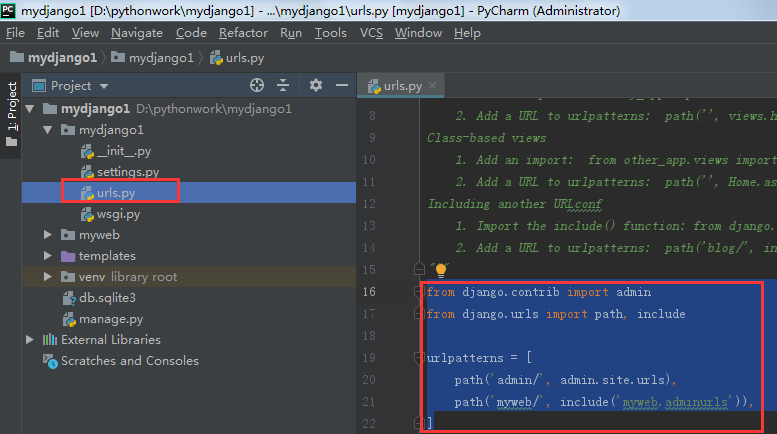Click the mydjango1 project root folder icon
This screenshot has width=777, height=434.
click(50, 108)
